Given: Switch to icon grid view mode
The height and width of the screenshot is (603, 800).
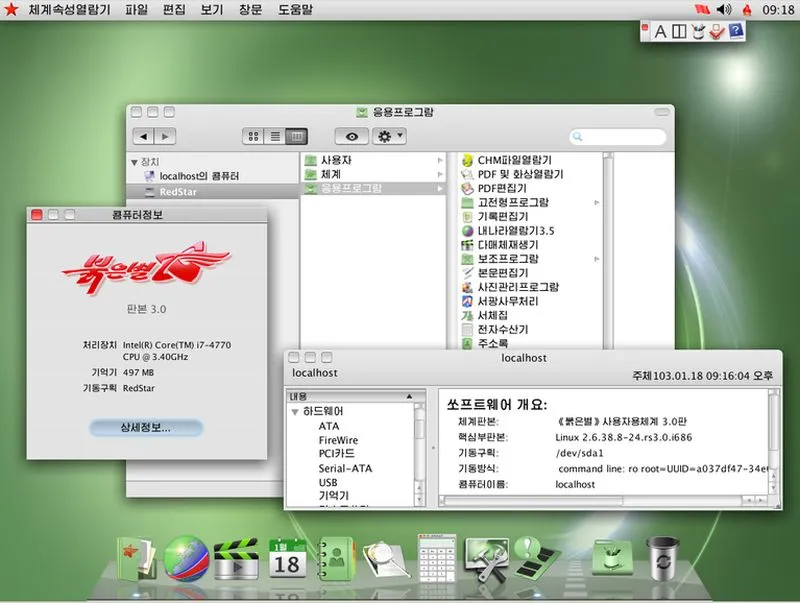Looking at the screenshot, I should tap(256, 135).
